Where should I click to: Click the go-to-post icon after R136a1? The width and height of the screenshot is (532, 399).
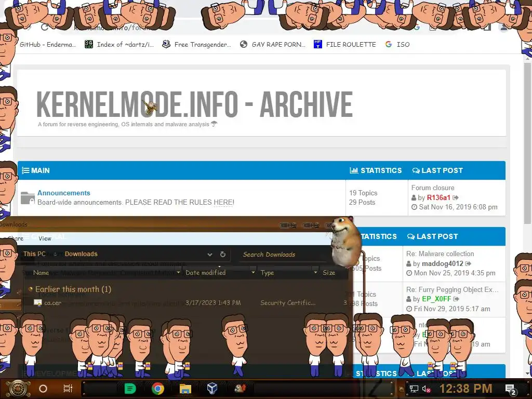[x=456, y=197]
